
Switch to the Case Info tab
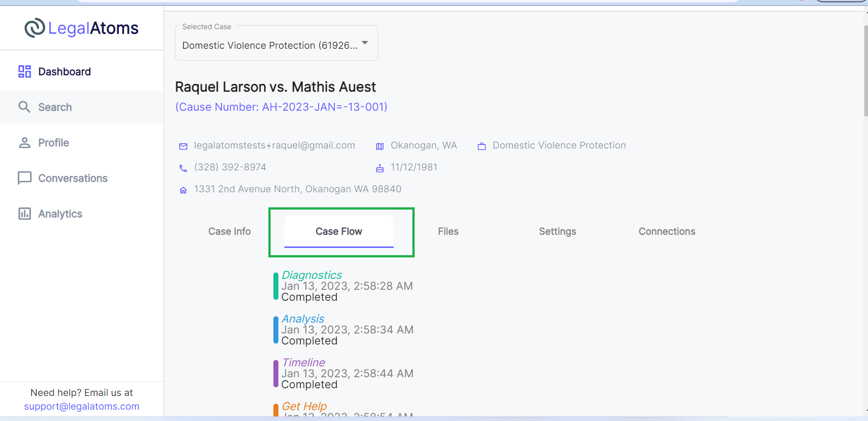(x=230, y=231)
